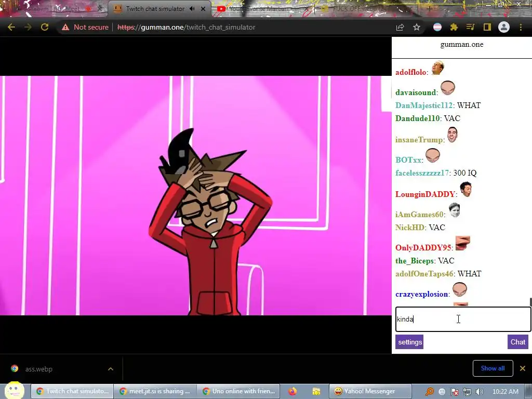Click the magnifier icon in system tray
Viewport: 532px width, 399px height.
point(429,391)
